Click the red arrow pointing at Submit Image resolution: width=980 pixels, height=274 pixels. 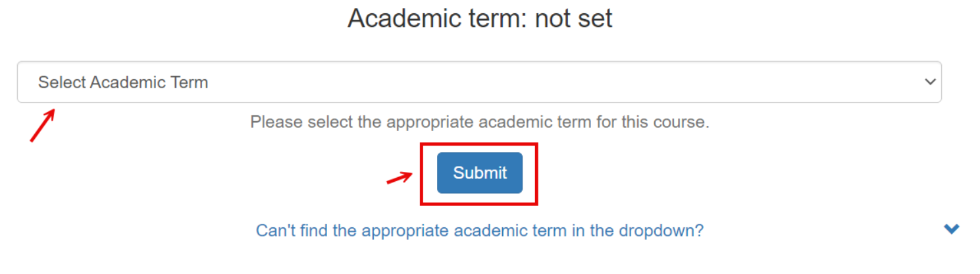[x=399, y=178]
